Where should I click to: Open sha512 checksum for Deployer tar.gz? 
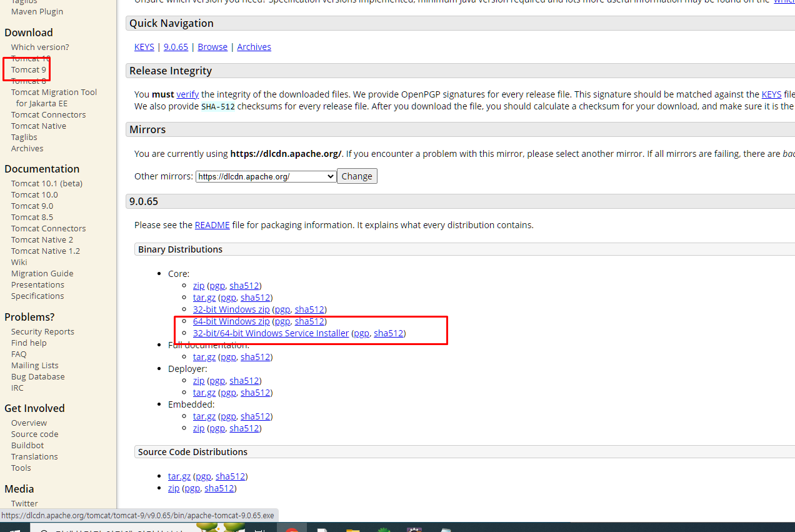pos(256,393)
